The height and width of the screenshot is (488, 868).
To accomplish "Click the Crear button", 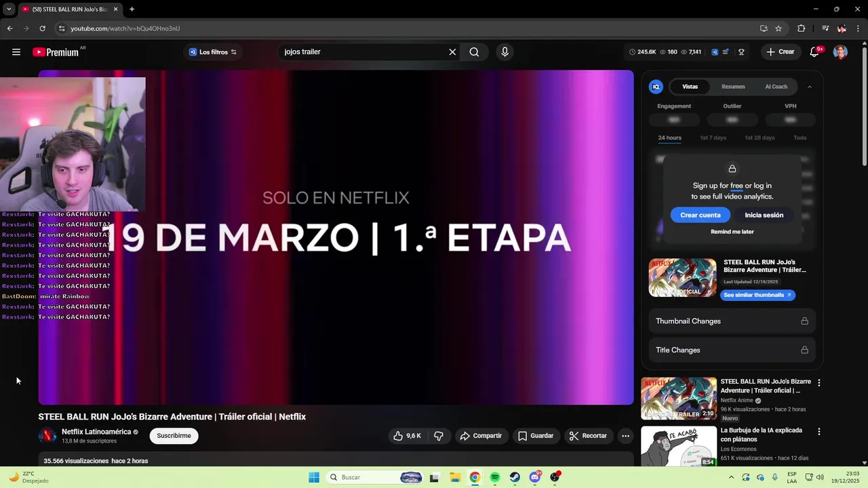I will (x=781, y=52).
